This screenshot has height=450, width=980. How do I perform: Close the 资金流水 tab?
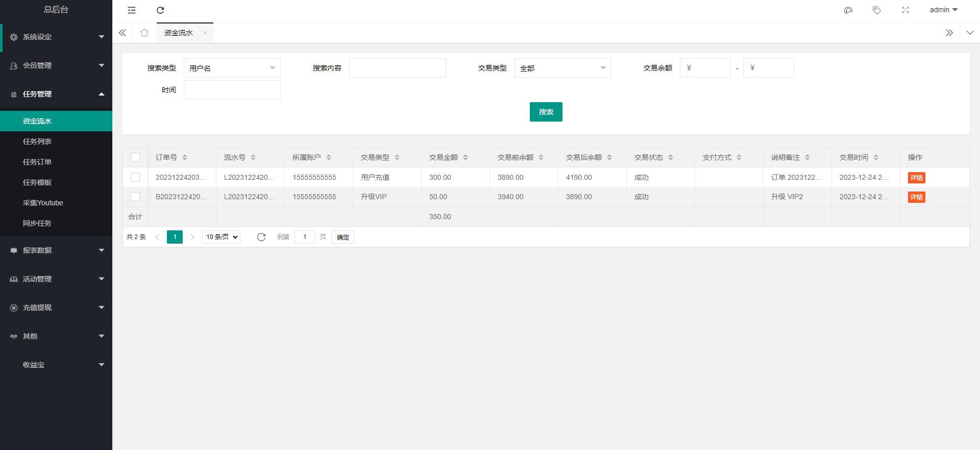pyautogui.click(x=205, y=33)
